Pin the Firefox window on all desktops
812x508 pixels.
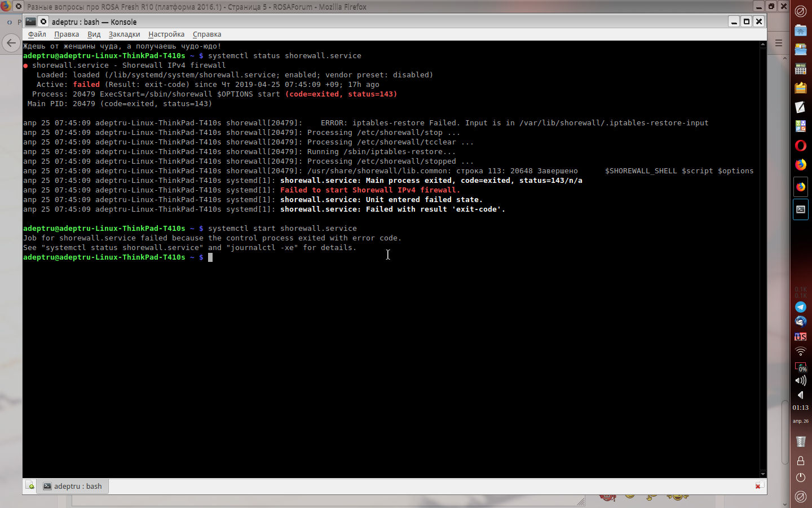pos(19,7)
